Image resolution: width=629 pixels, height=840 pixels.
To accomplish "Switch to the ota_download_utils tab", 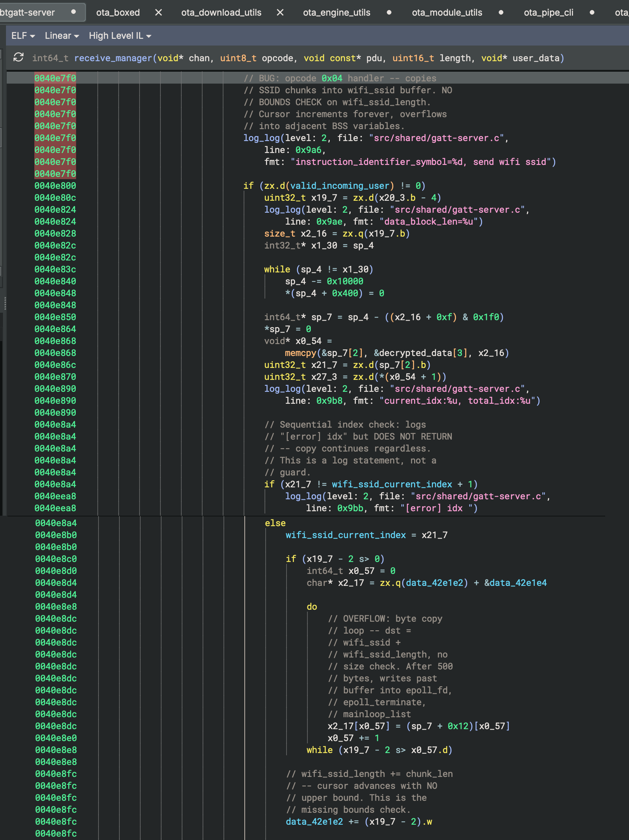I will point(221,13).
